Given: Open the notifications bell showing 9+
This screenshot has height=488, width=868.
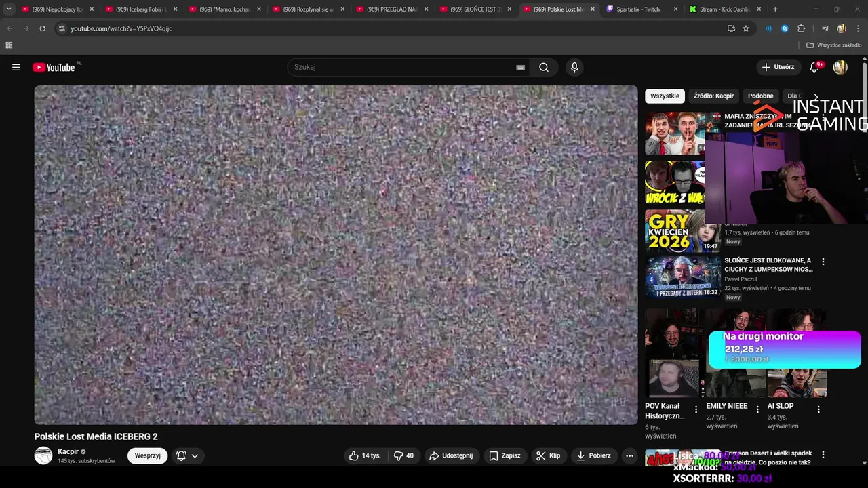Looking at the screenshot, I should point(815,67).
